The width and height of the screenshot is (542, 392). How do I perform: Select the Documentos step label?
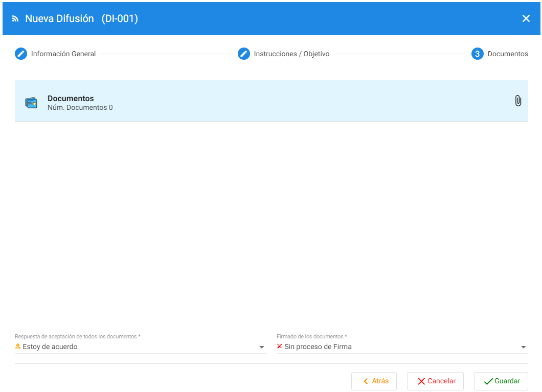coord(508,54)
